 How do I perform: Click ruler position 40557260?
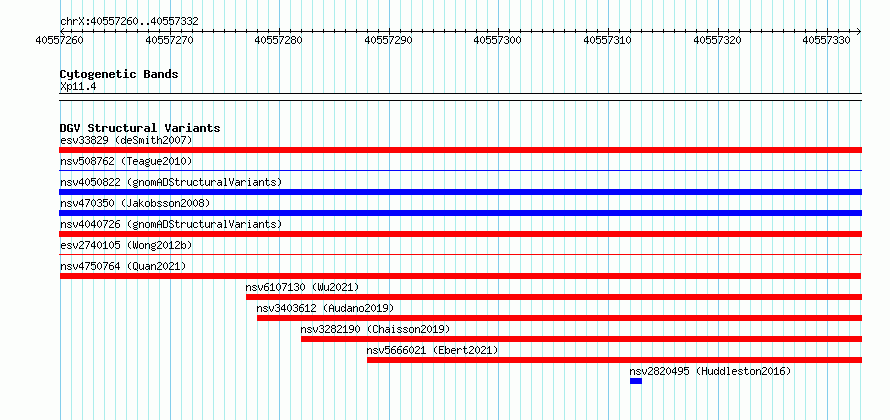click(x=60, y=40)
